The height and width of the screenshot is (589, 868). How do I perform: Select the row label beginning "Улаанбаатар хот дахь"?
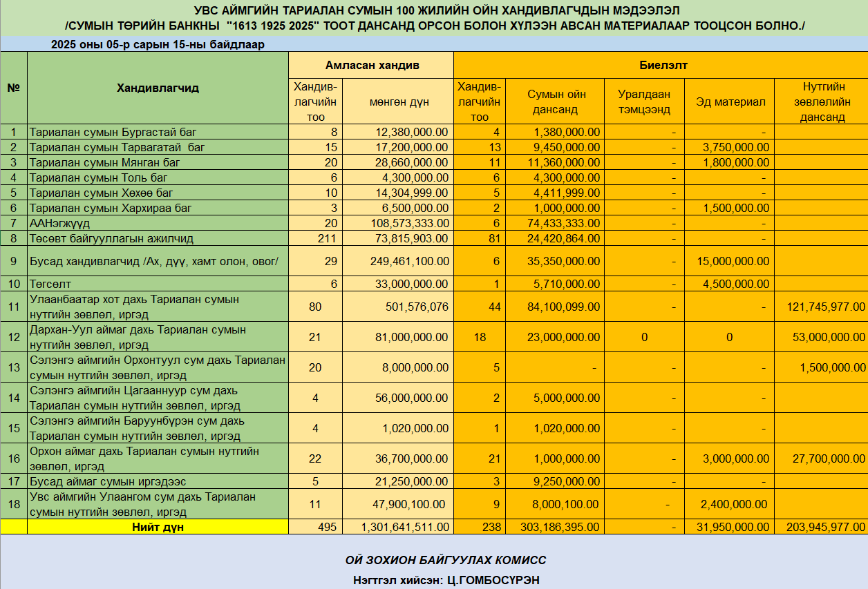[x=158, y=307]
